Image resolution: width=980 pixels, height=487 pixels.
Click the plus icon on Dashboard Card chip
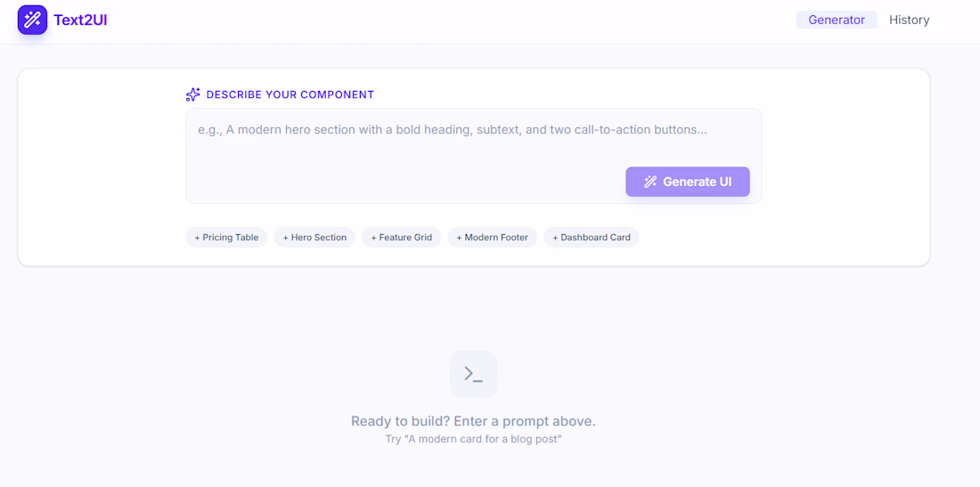pos(555,238)
